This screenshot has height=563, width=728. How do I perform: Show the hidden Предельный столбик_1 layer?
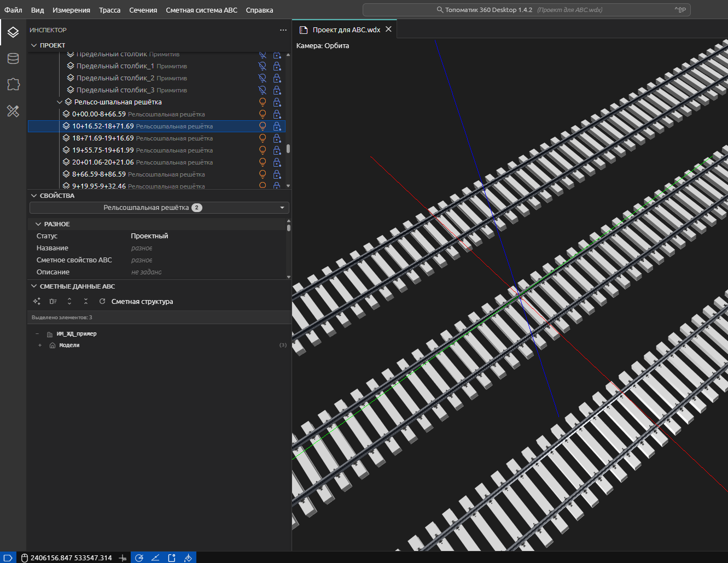coord(263,66)
